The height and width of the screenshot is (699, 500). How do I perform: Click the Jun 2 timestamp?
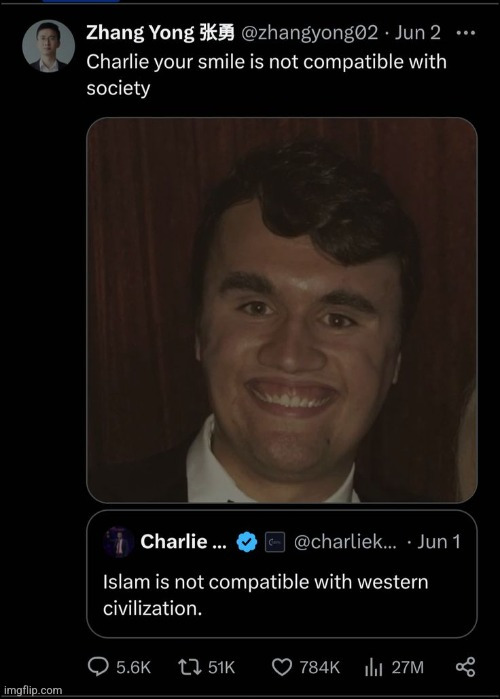[418, 33]
